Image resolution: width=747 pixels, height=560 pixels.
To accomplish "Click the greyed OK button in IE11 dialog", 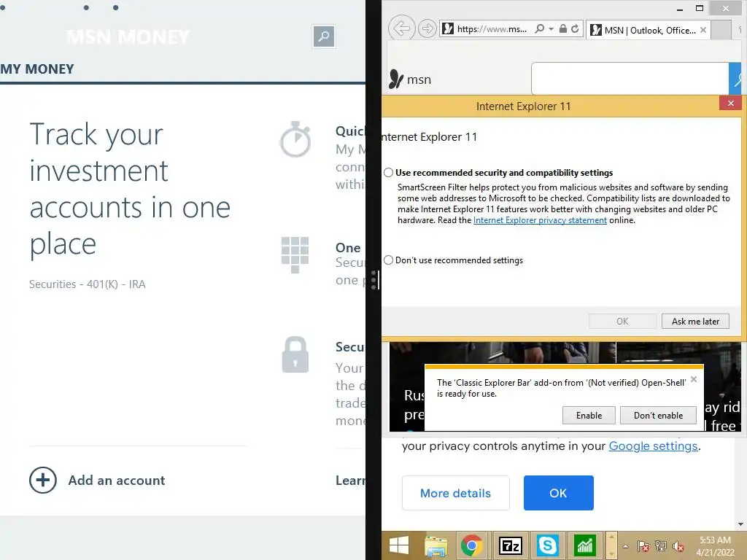I will click(622, 322).
